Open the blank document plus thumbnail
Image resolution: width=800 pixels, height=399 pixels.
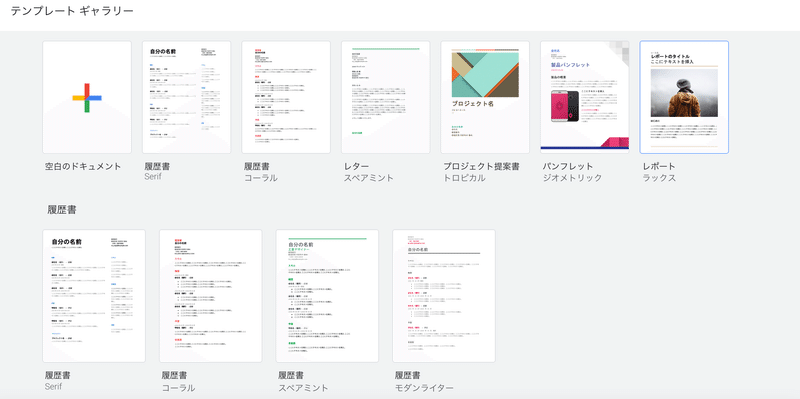[87, 97]
